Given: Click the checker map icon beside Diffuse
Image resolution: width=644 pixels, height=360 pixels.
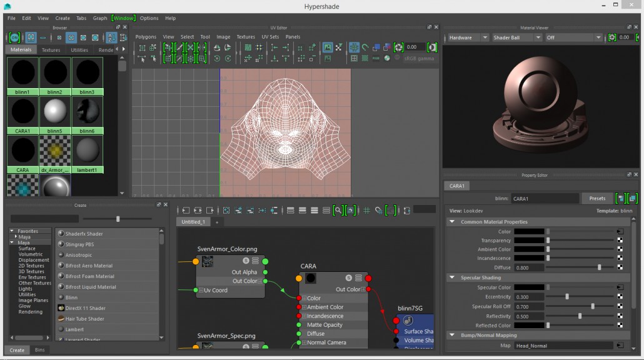Looking at the screenshot, I should click(620, 267).
